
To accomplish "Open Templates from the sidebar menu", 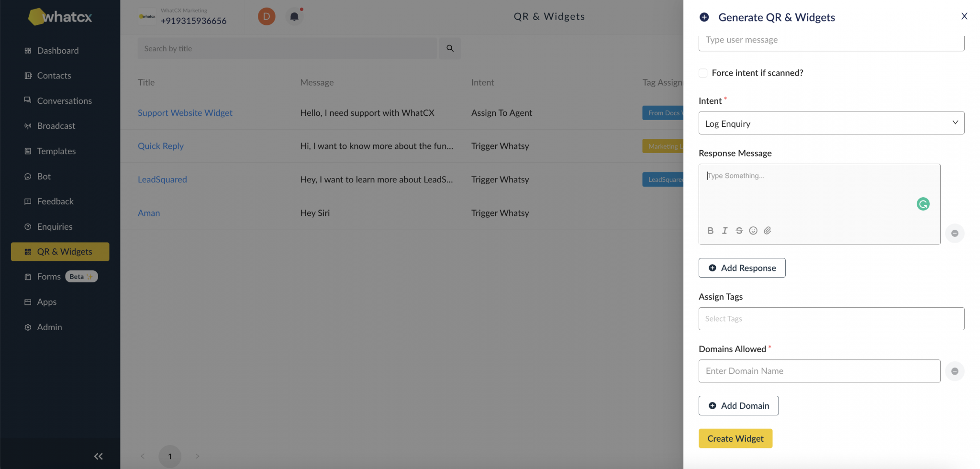I will (56, 151).
